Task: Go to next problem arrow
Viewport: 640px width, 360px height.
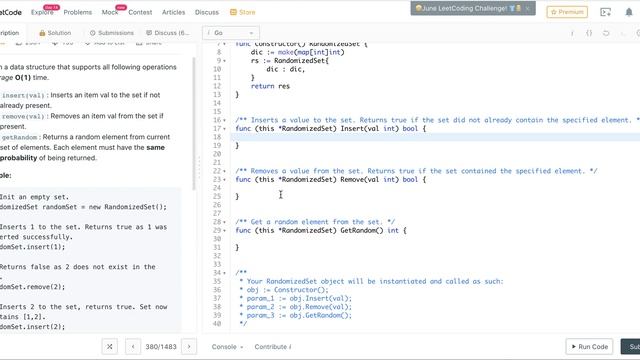Action: [x=189, y=347]
